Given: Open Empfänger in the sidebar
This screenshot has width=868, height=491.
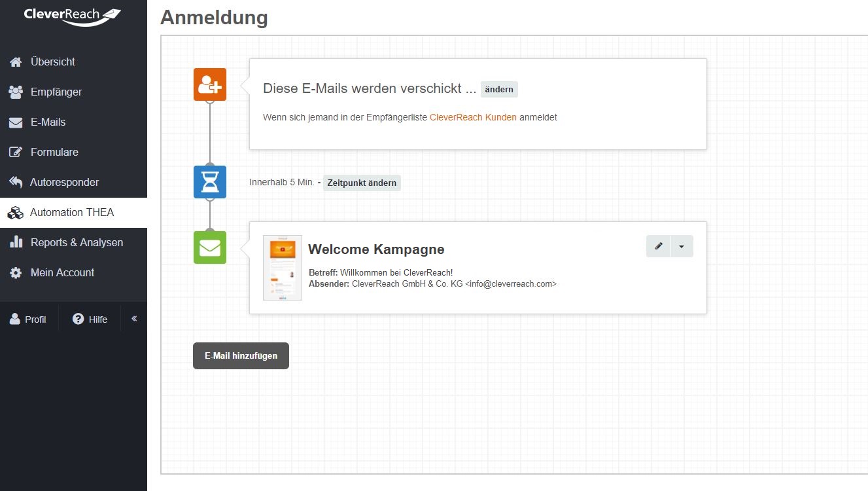Looking at the screenshot, I should click(73, 92).
